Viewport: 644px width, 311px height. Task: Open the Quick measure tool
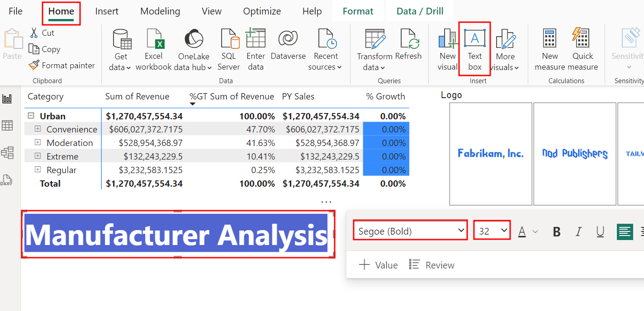(582, 49)
